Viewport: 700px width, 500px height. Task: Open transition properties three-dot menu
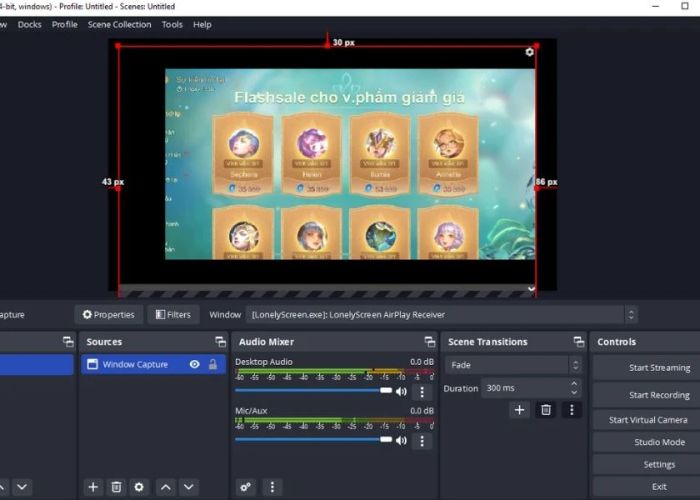coord(571,410)
